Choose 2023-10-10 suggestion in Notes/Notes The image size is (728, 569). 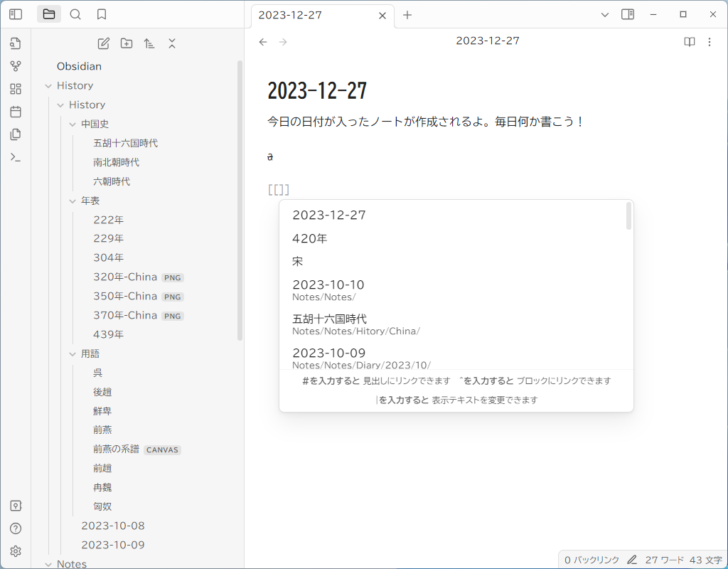[453, 290]
